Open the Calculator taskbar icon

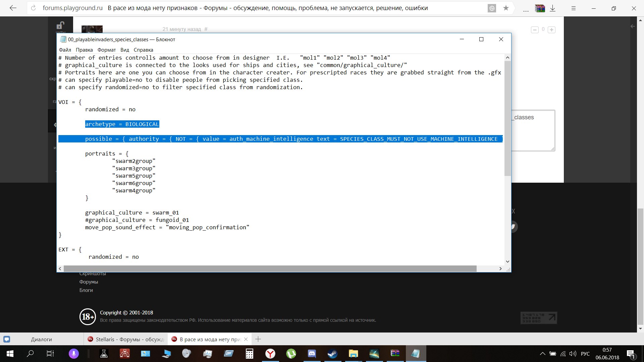point(249,354)
